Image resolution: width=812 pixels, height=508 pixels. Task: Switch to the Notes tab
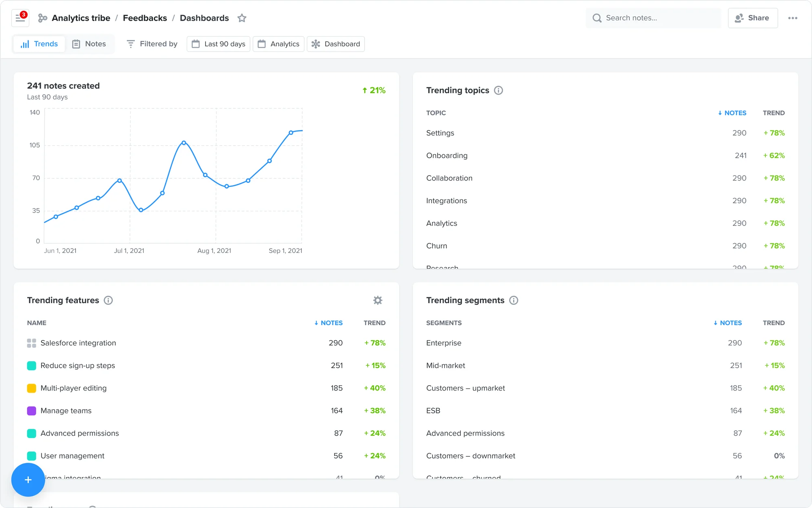coord(89,44)
